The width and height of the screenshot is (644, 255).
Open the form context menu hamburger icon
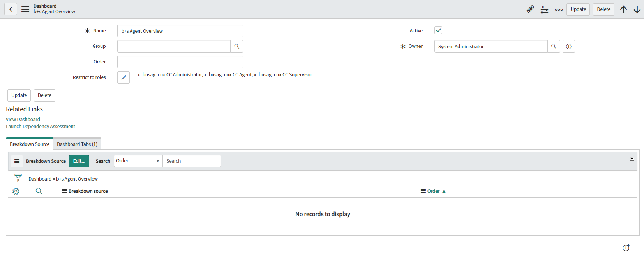[25, 9]
